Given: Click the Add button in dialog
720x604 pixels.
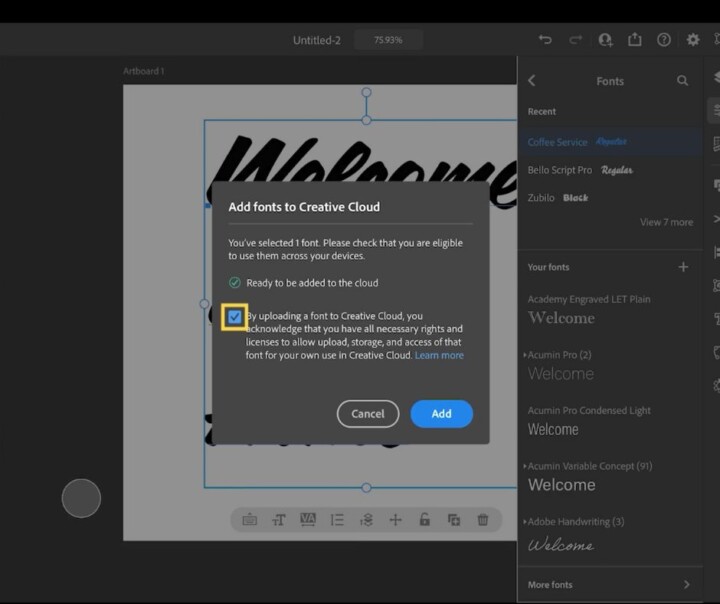Looking at the screenshot, I should click(441, 414).
